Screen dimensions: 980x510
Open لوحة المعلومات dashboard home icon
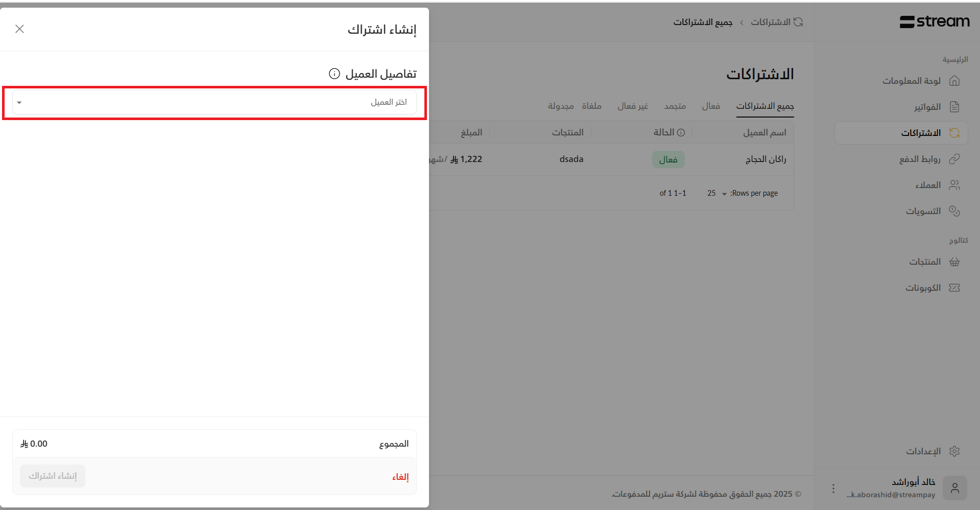[954, 81]
